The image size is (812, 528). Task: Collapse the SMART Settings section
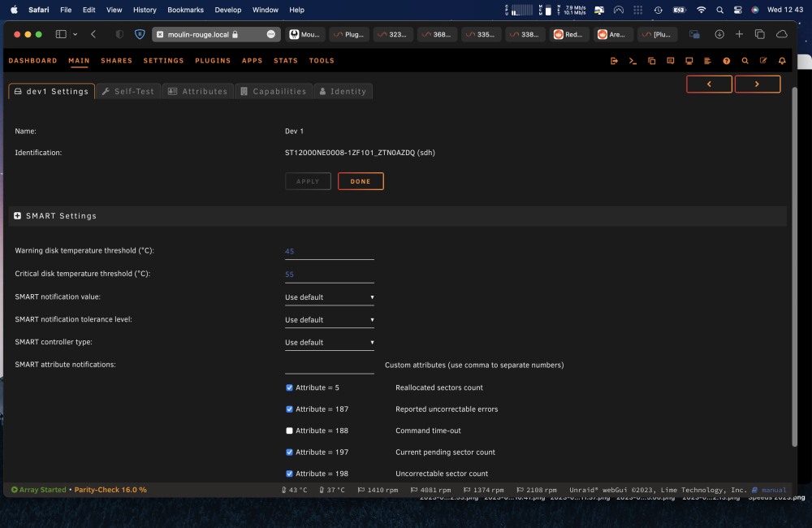coord(18,215)
